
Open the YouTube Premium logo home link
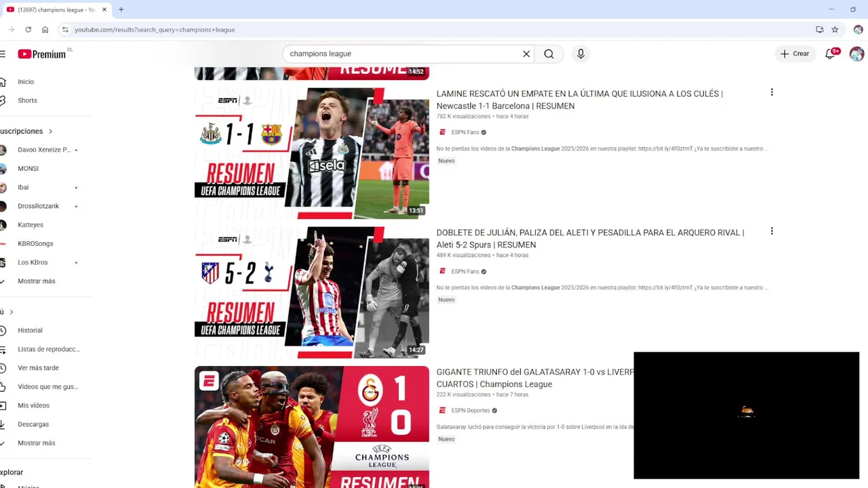42,54
